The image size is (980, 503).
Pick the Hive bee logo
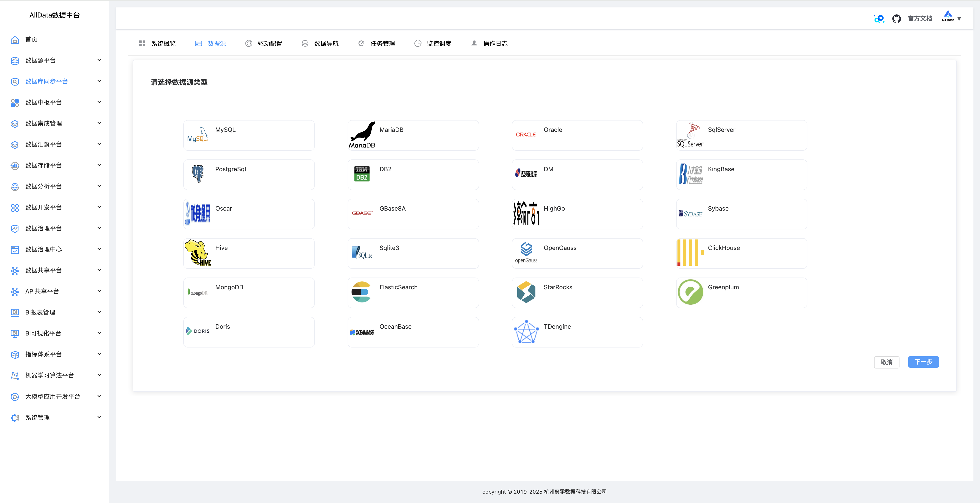point(198,253)
